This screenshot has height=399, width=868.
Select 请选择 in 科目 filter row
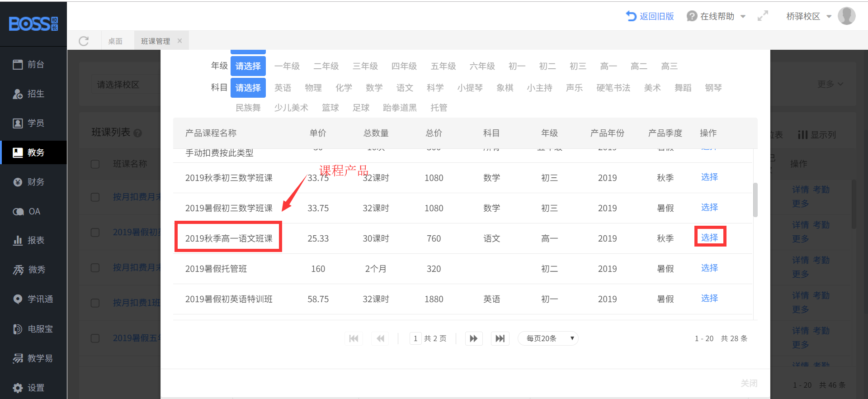pos(248,88)
